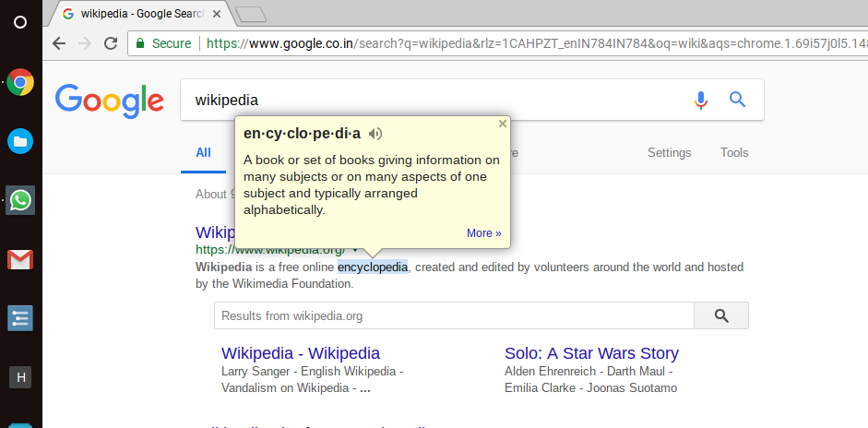This screenshot has width=868, height=428.
Task: Reload the current page
Action: pyautogui.click(x=110, y=43)
